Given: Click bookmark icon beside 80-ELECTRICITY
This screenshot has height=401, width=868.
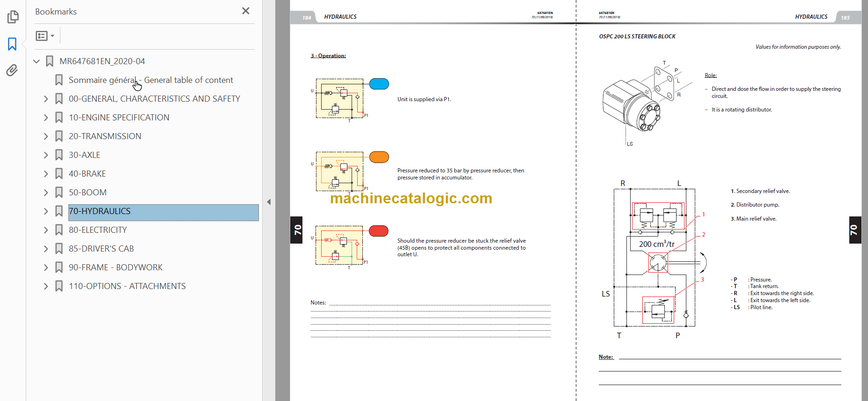Looking at the screenshot, I should coord(59,230).
